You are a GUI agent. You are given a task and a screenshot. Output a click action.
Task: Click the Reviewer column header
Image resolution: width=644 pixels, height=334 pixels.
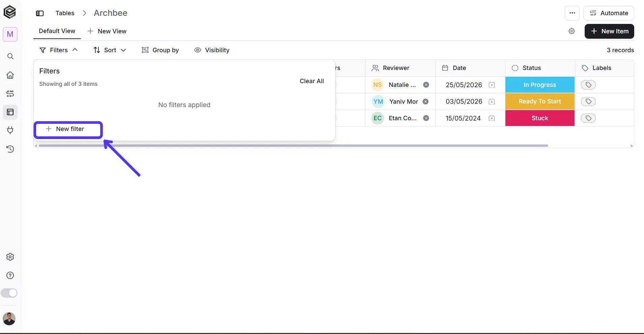(400, 68)
